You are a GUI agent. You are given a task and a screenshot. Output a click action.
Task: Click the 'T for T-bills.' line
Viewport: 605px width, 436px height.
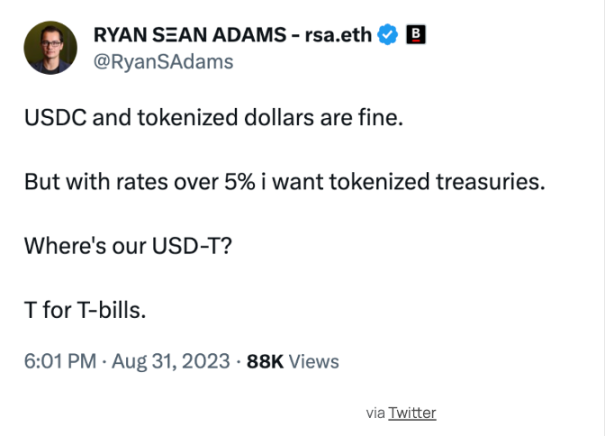click(85, 310)
